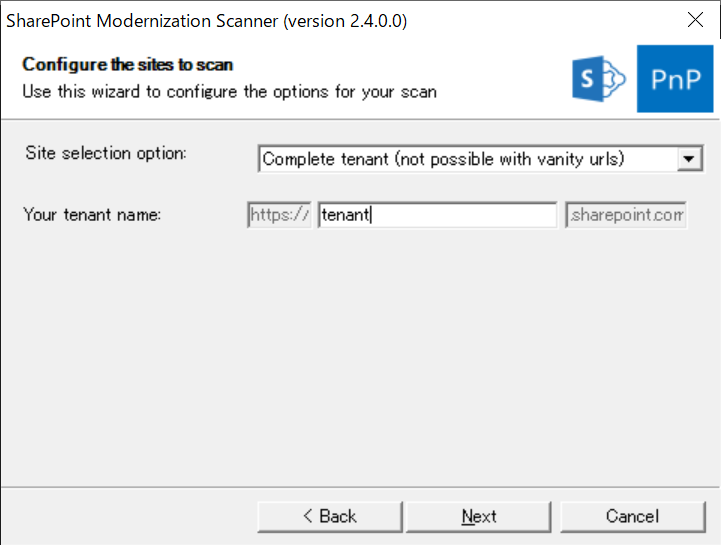Screen dimensions: 721x545
Task: Place cursor after the word 'tenant'
Action: click(372, 215)
